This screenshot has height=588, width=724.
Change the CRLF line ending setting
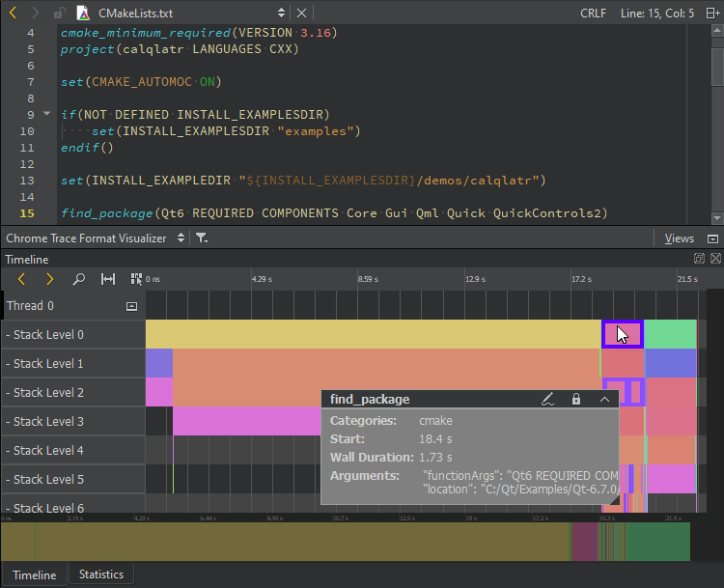point(594,13)
